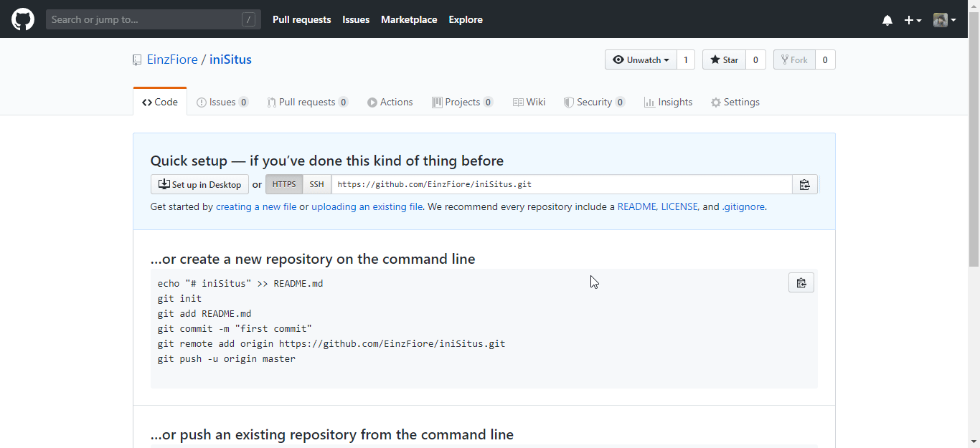Star the iniSitus repository
Viewport: 980px width, 448px height.
click(x=724, y=59)
